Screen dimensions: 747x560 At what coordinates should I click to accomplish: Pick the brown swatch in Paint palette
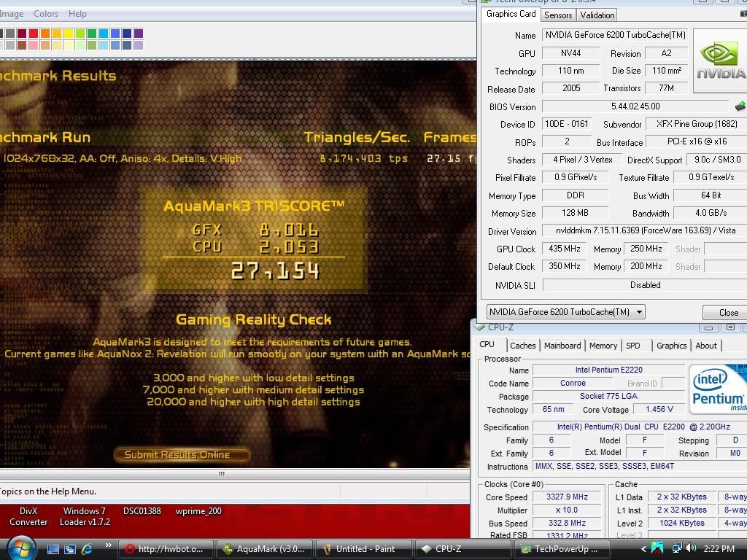pos(22,45)
